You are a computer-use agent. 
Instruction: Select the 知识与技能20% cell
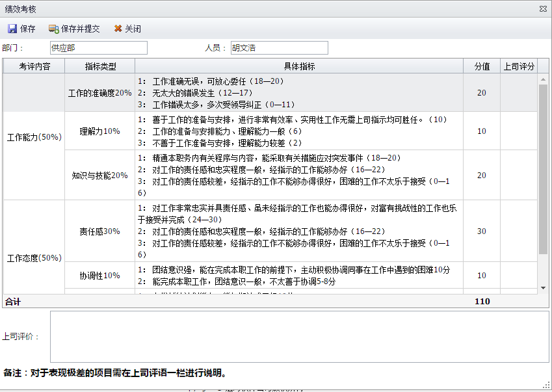click(100, 176)
